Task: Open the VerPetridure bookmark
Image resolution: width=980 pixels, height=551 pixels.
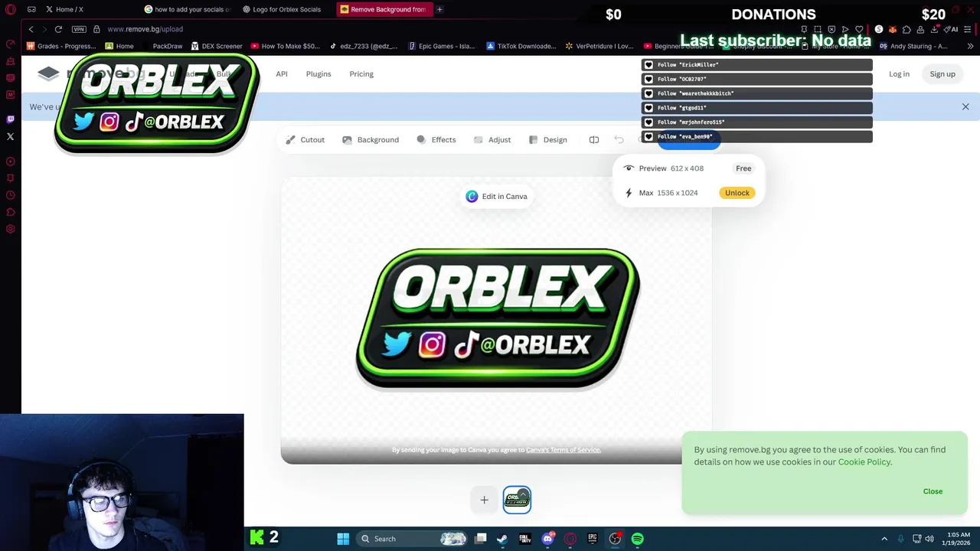Action: pos(599,46)
